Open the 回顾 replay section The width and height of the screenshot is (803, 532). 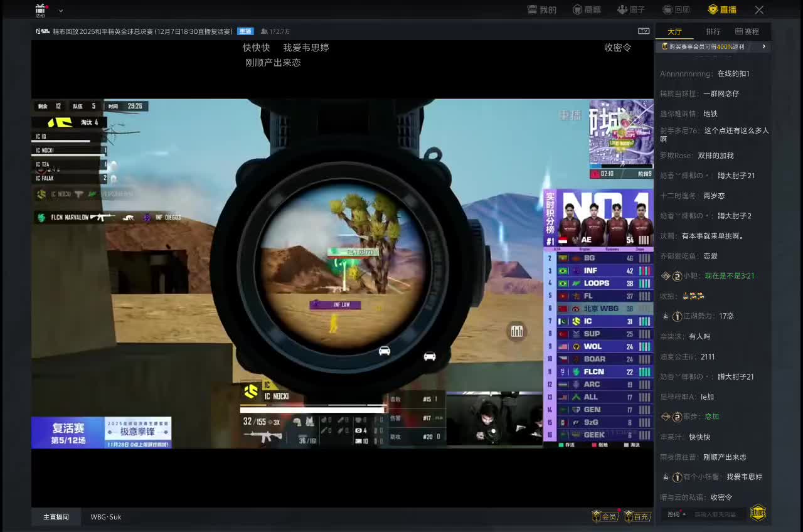[x=676, y=9]
